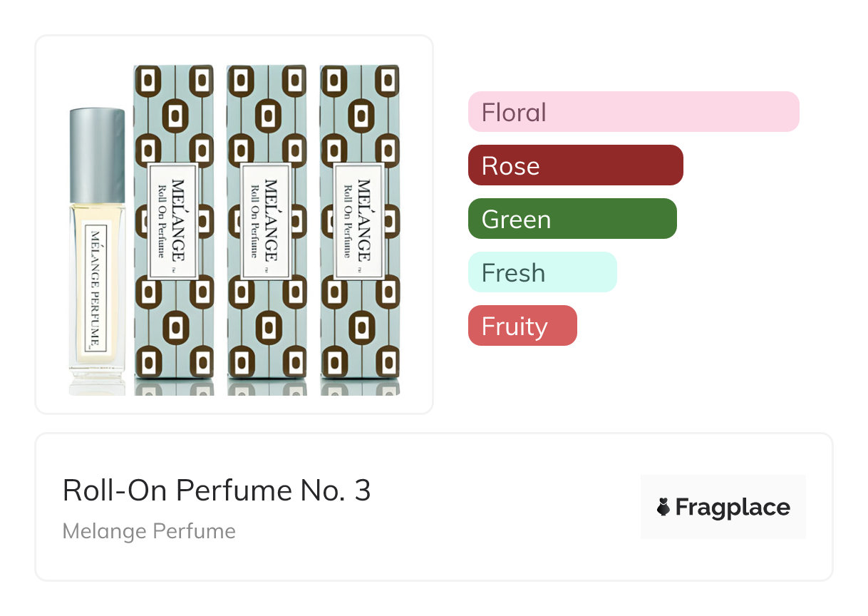Click the Mélange Perfume label on the bottle
868x616 pixels.
point(96,287)
